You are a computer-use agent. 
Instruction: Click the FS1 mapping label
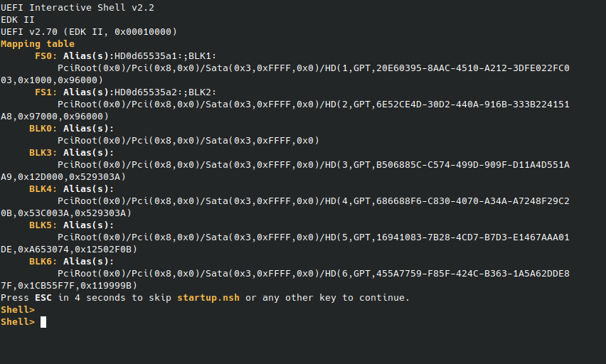[46, 92]
